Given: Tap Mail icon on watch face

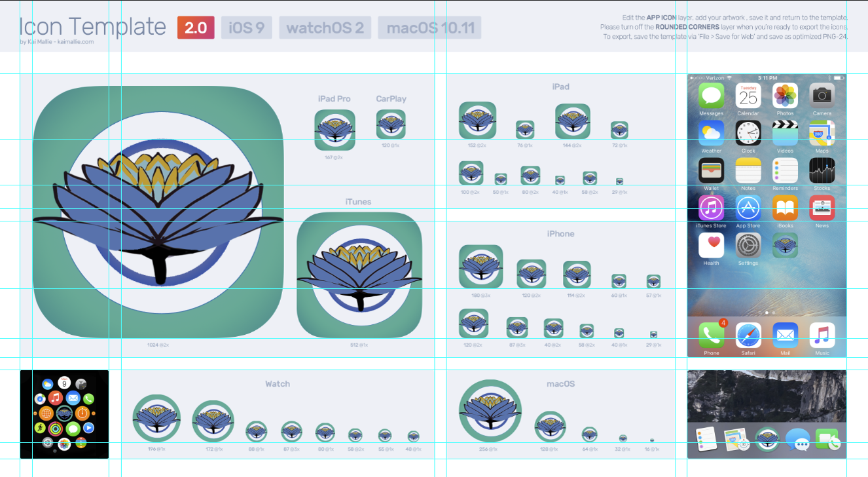Looking at the screenshot, I should tap(73, 398).
